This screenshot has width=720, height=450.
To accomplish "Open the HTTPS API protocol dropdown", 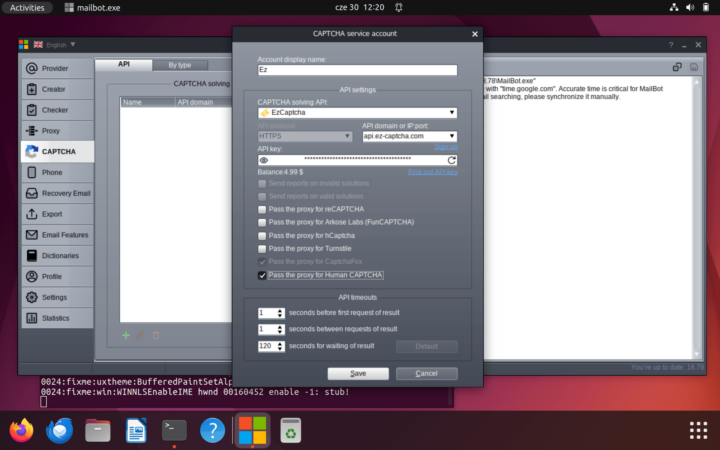I will pos(305,136).
